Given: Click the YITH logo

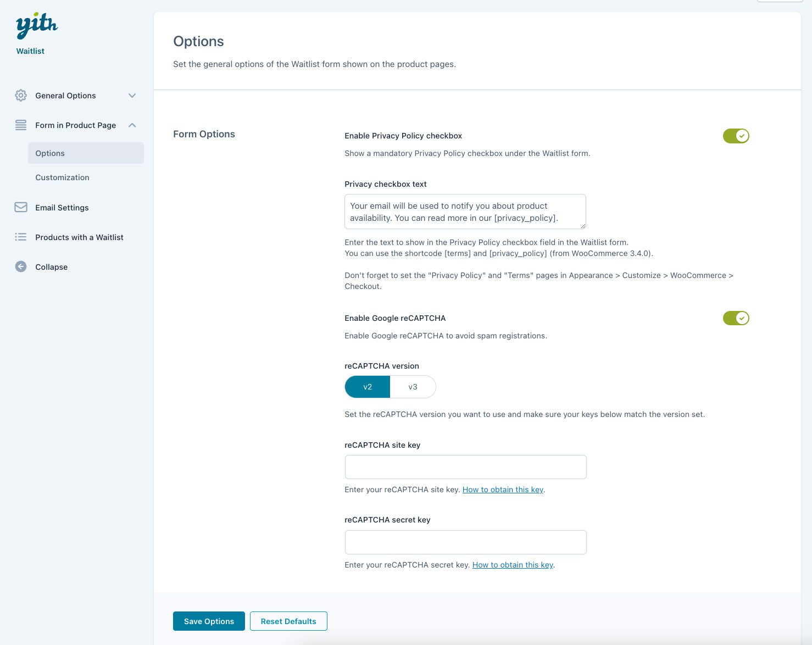Looking at the screenshot, I should (37, 26).
